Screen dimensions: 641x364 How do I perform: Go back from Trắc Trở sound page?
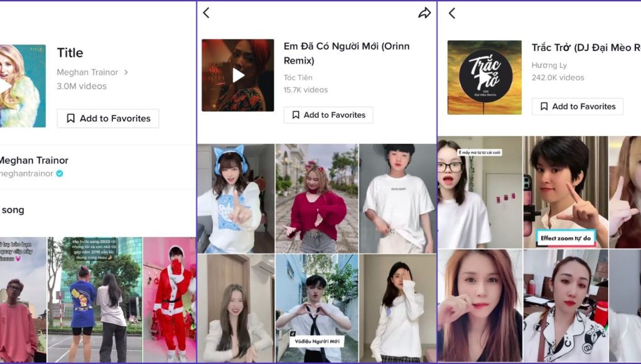(452, 13)
